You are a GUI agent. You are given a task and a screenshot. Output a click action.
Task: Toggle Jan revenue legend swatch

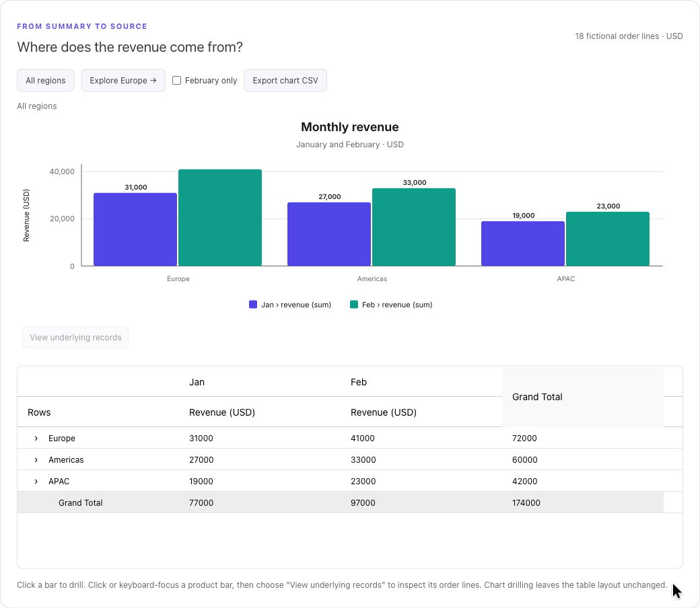pos(253,305)
